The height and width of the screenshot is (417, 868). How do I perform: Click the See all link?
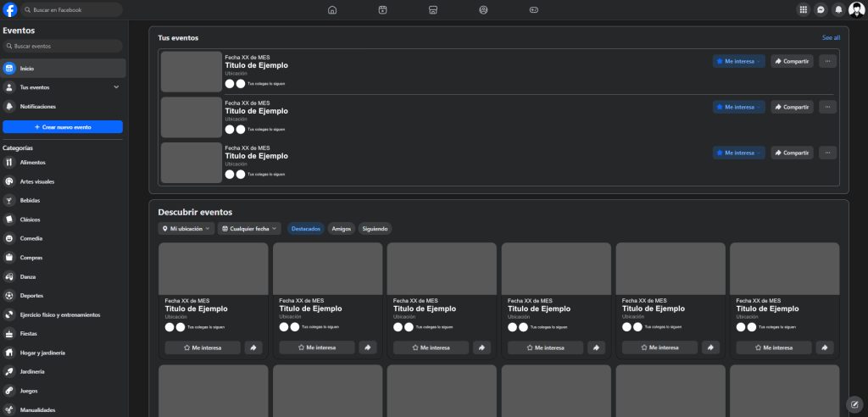coord(831,38)
